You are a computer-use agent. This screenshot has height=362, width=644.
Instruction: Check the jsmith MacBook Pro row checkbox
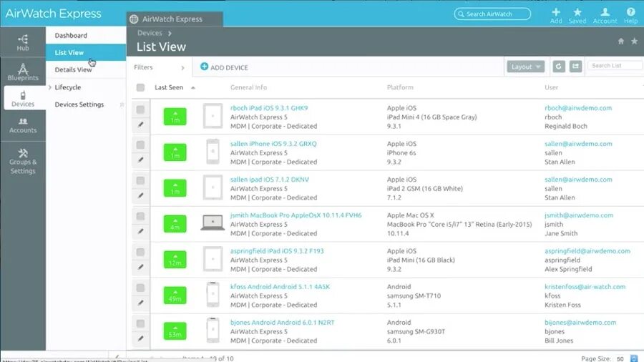click(140, 216)
